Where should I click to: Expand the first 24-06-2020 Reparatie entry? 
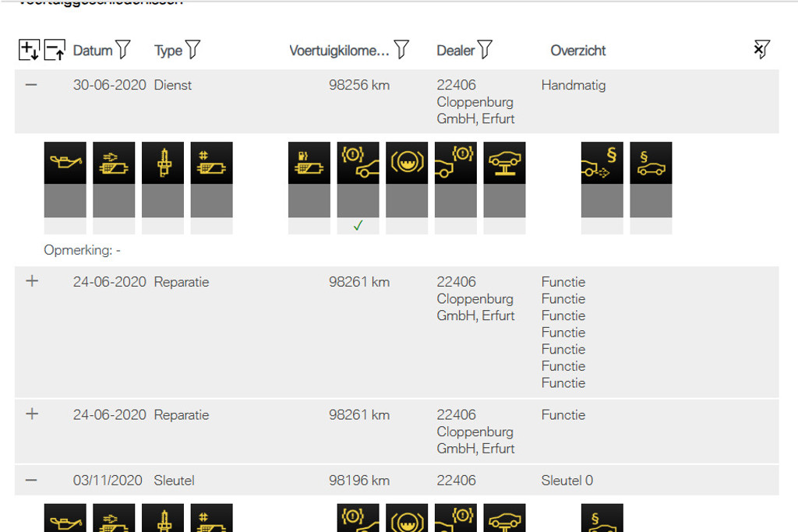point(32,280)
